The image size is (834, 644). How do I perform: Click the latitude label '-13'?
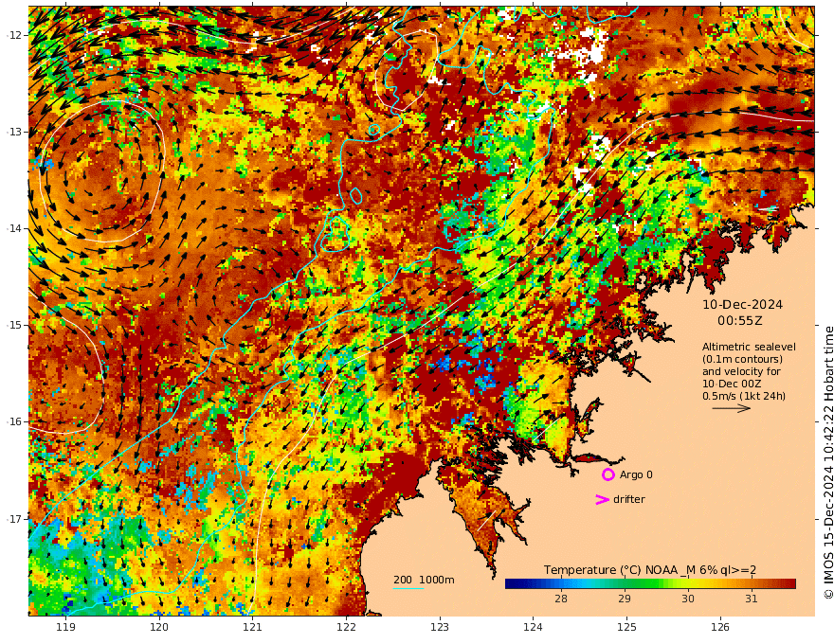point(14,132)
